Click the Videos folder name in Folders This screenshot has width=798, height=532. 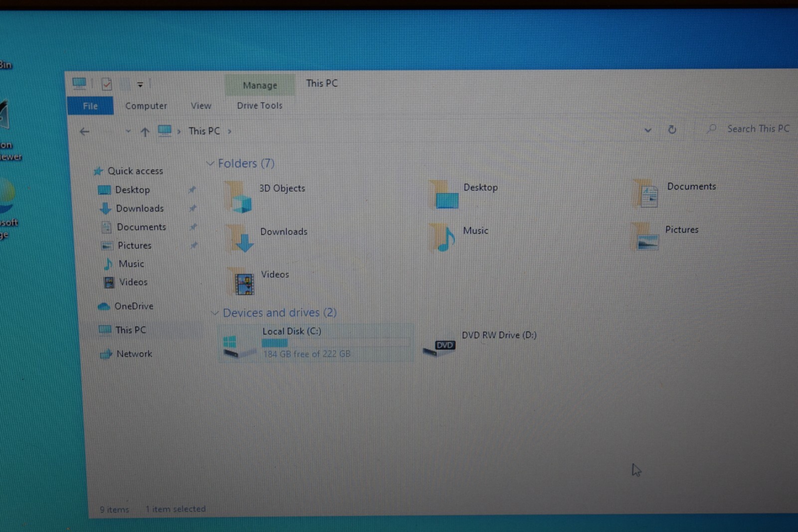point(275,274)
